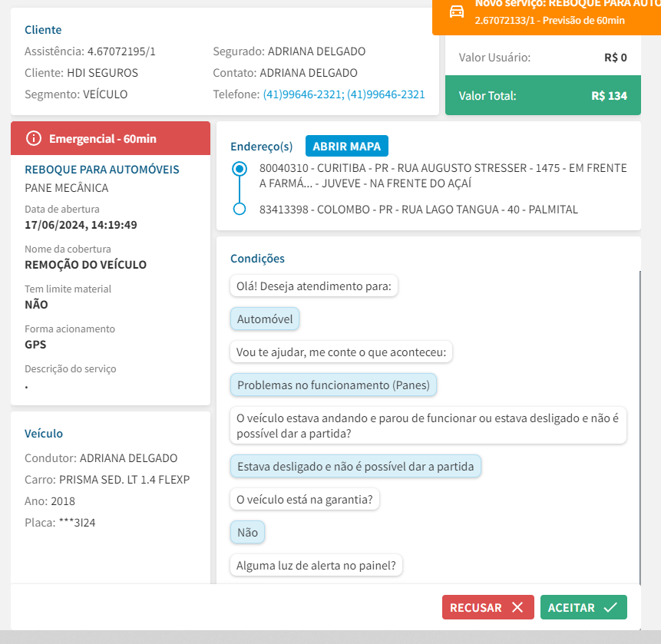Click the Cliente section heading
The image size is (661, 644).
43,30
